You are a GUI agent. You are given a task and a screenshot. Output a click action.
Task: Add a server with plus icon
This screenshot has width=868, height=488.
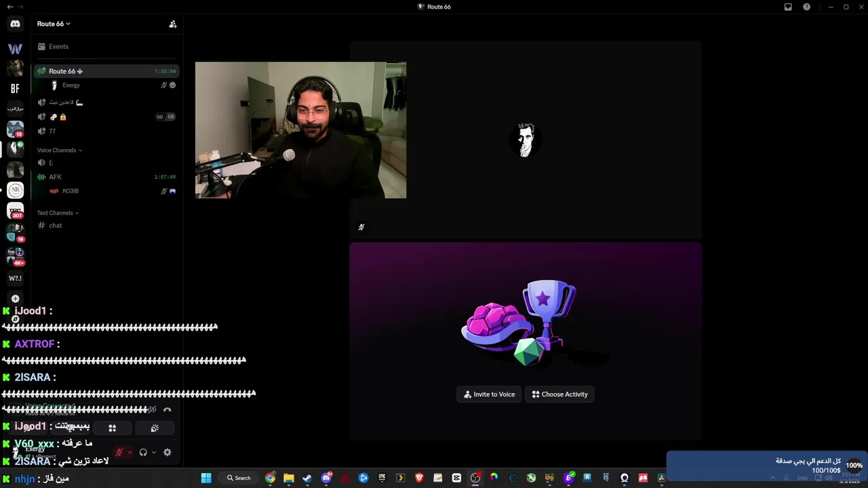tap(15, 298)
